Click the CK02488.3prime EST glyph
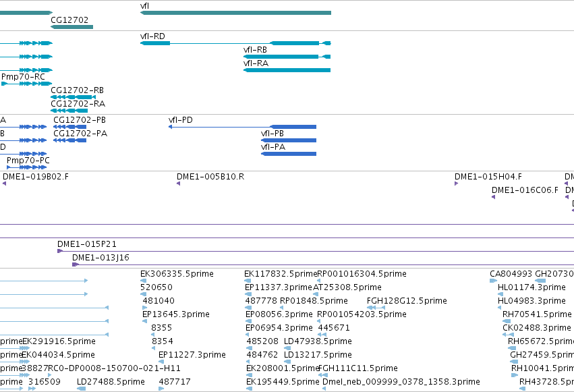The image size is (574, 392). pyautogui.click(x=508, y=335)
